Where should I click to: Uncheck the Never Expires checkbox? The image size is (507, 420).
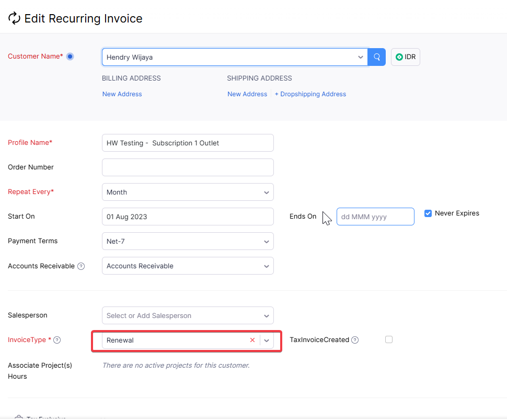428,213
